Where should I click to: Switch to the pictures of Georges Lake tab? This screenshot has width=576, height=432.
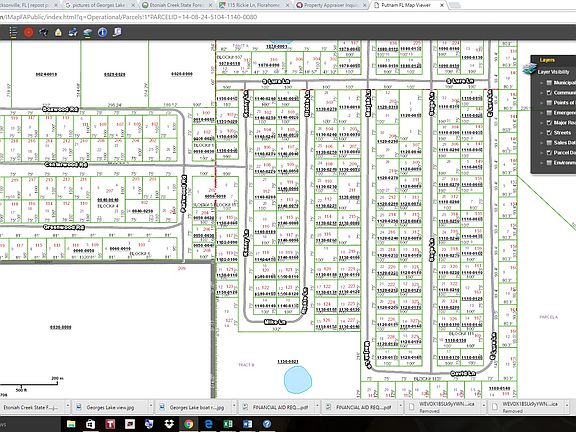pyautogui.click(x=98, y=5)
